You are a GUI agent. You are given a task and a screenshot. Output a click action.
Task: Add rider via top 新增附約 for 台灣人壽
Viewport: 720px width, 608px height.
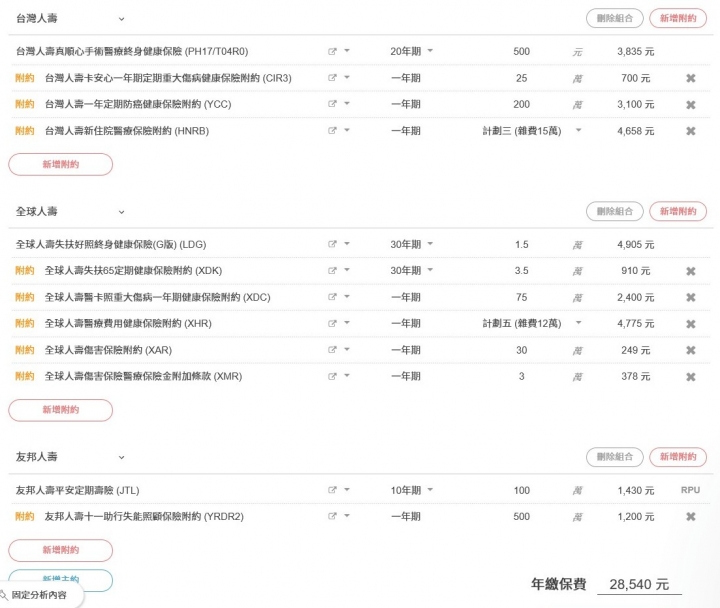[x=678, y=18]
